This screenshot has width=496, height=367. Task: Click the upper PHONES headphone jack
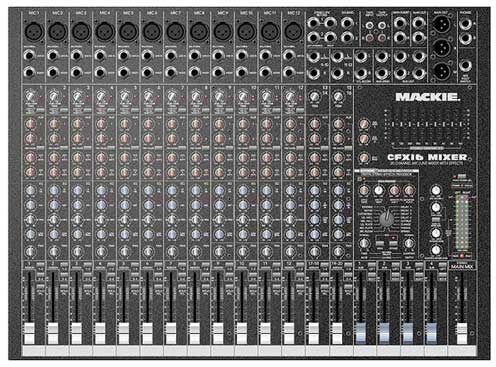pyautogui.click(x=466, y=24)
